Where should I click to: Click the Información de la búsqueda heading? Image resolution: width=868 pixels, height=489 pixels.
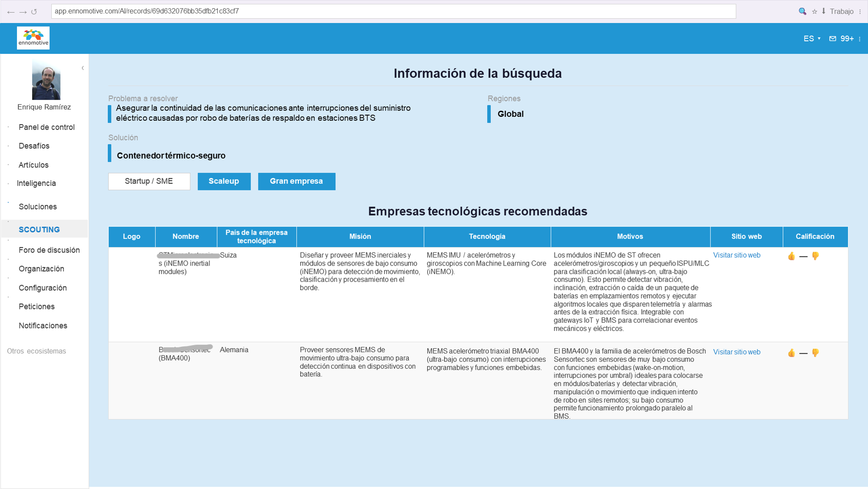[x=478, y=73]
